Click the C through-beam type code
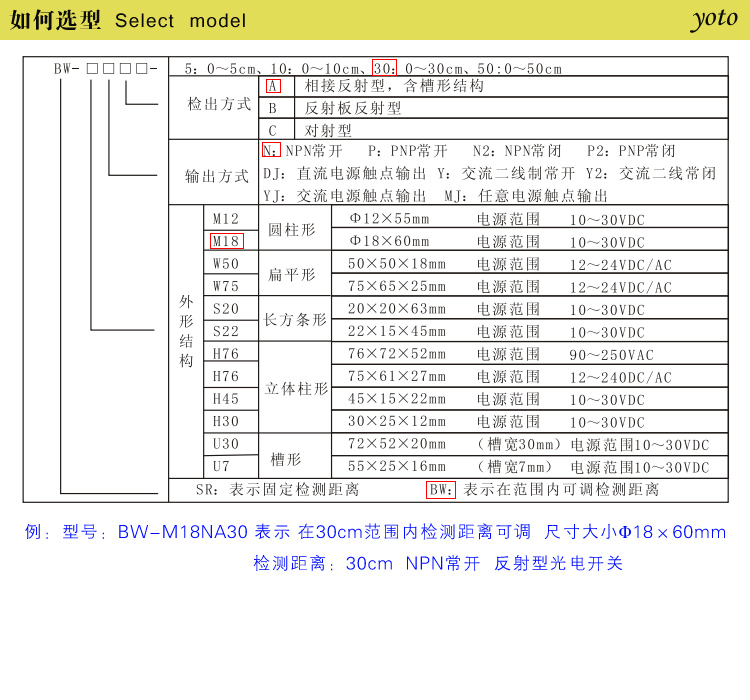Screen dimensions: 750x700 point(272,130)
